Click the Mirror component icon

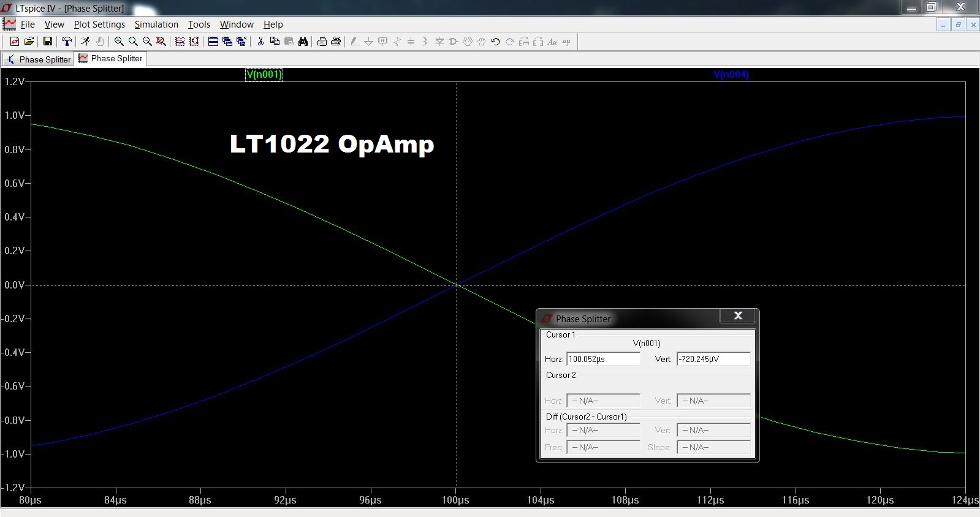click(x=538, y=42)
